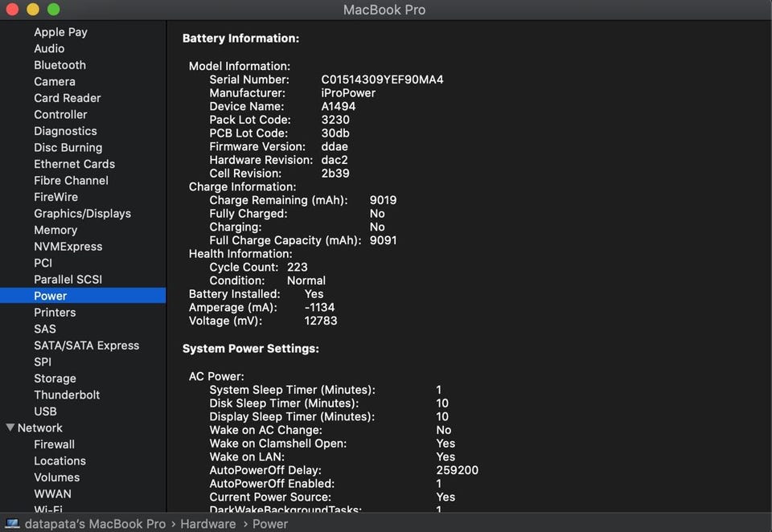
Task: Collapse the Network section disclosure triangle
Action: (x=10, y=428)
